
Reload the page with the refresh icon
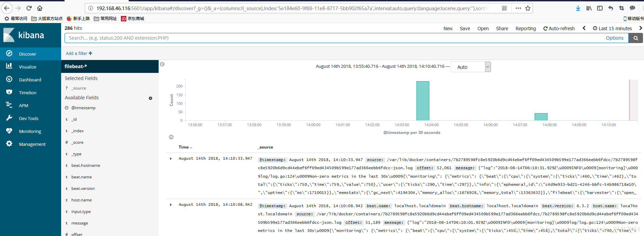point(29,8)
